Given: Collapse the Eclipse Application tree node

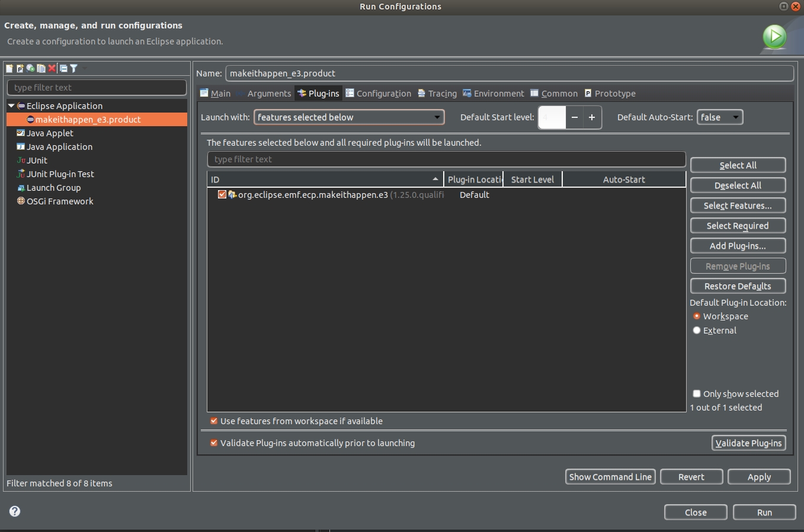Looking at the screenshot, I should [x=11, y=105].
